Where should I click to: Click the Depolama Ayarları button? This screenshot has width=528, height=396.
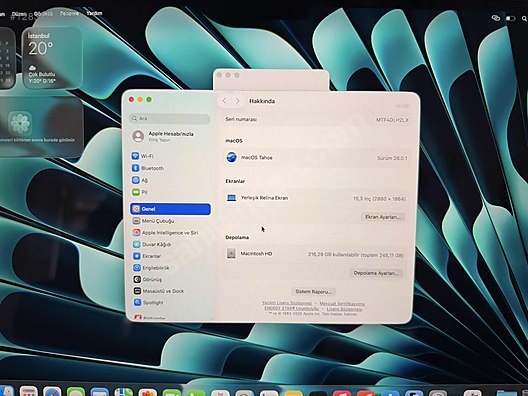click(x=375, y=273)
